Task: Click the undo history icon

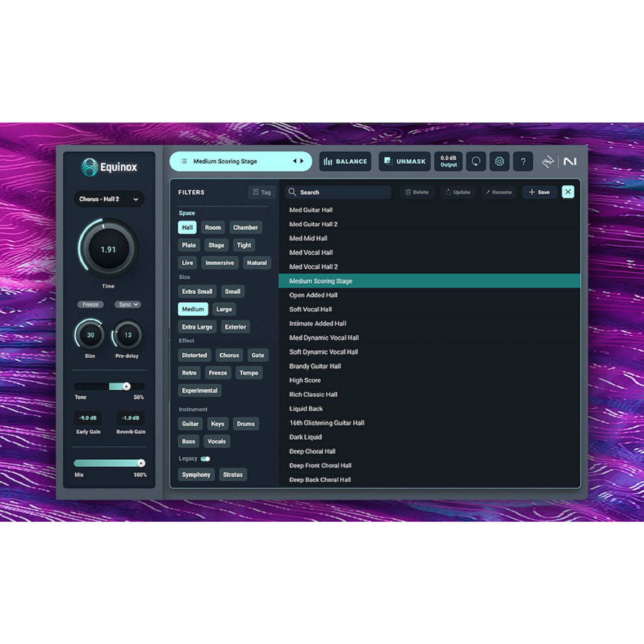Action: 476,161
